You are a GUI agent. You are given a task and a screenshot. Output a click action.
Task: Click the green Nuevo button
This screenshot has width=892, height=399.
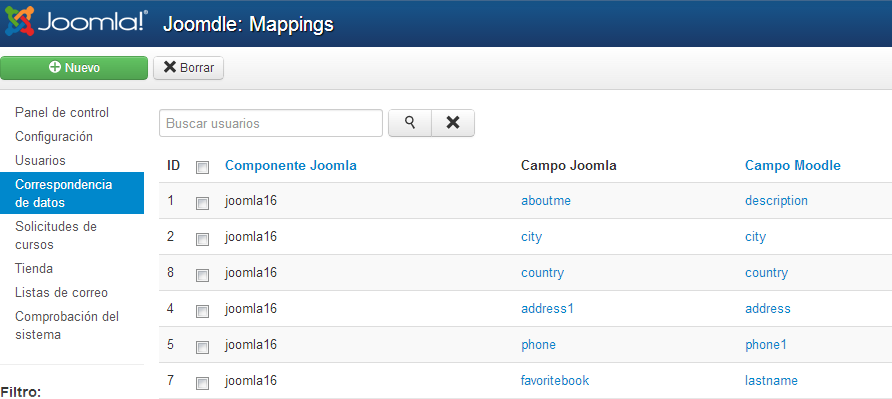74,68
